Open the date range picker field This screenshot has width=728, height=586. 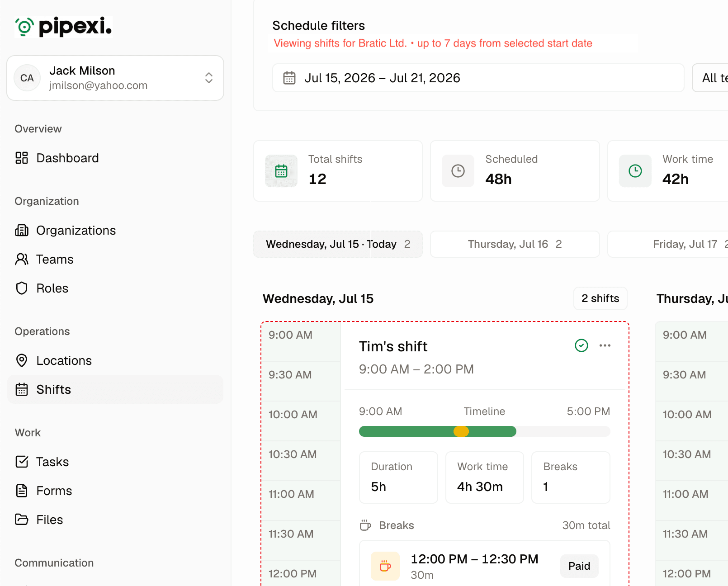(x=478, y=78)
